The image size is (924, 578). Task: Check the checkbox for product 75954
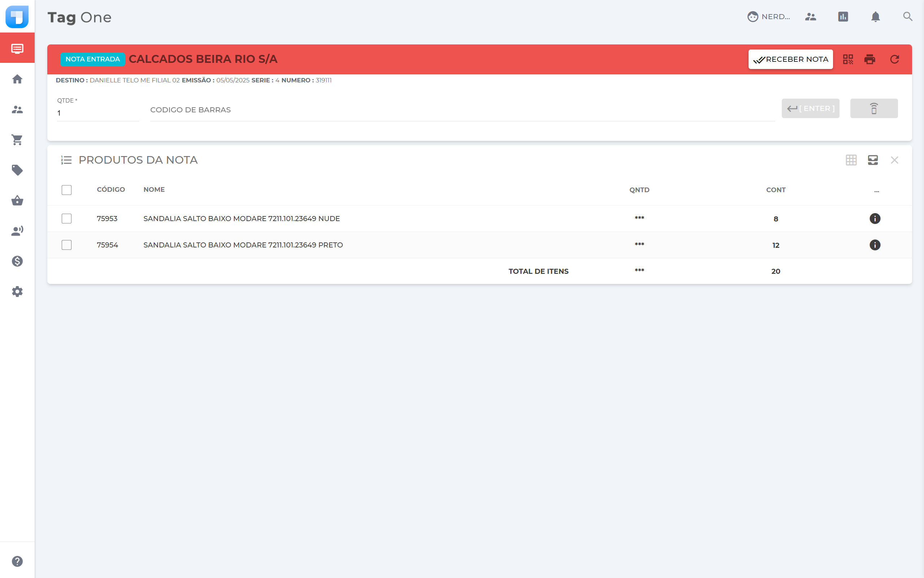pyautogui.click(x=66, y=245)
